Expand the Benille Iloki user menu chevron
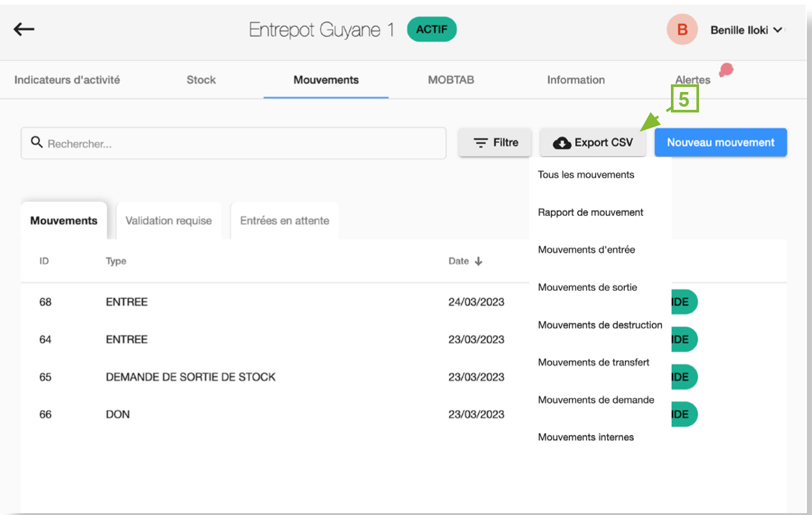The image size is (812, 515). (778, 30)
